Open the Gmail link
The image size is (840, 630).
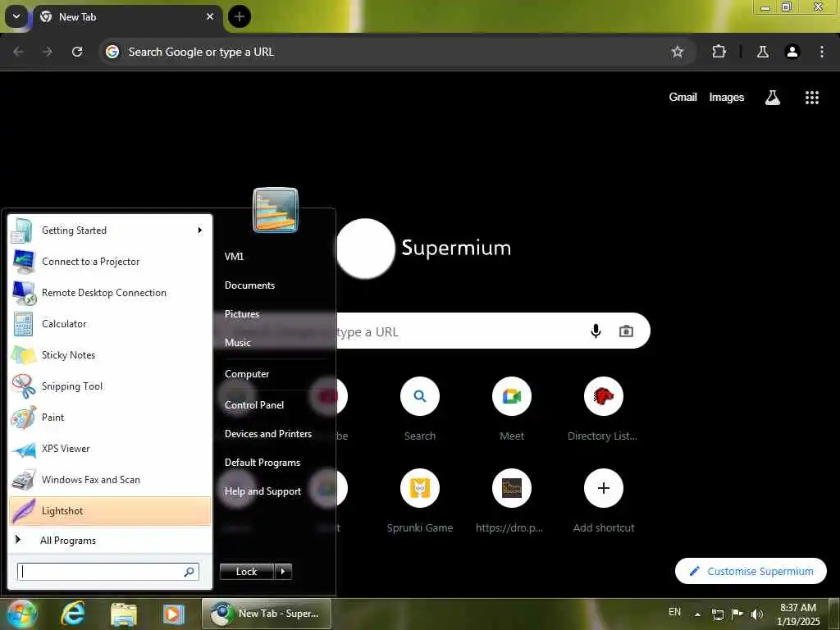tap(682, 97)
